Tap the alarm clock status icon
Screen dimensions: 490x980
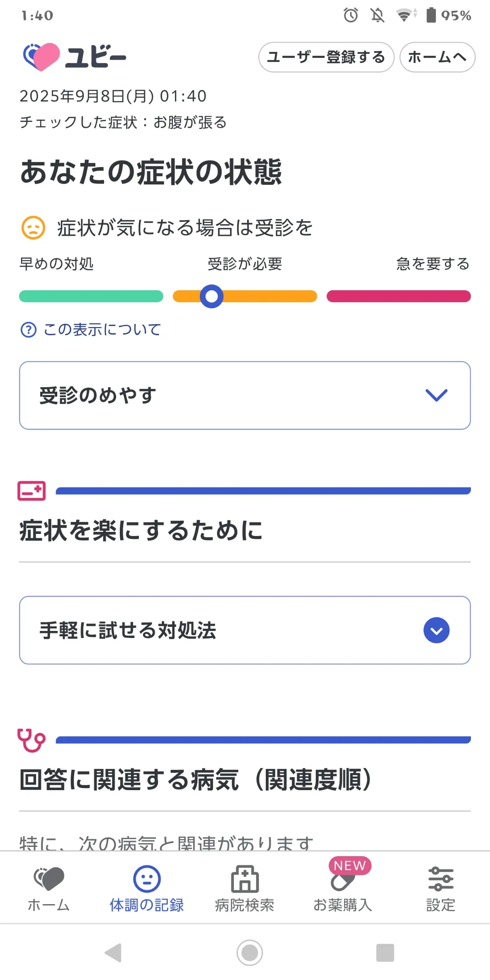tap(351, 15)
